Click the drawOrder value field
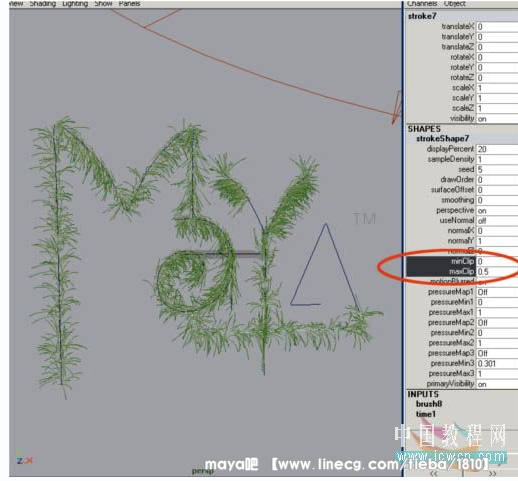The width and height of the screenshot is (518, 481). 497,180
